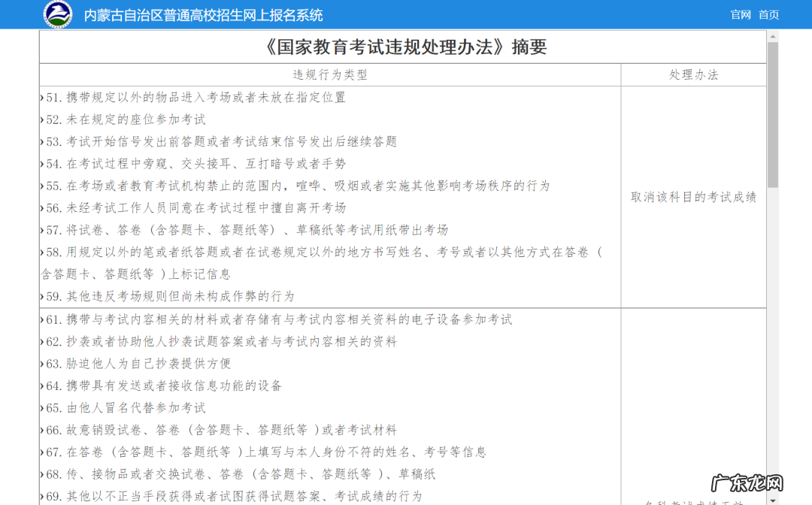The width and height of the screenshot is (812, 505).
Task: Click the chevron beside rule 63 on coercing others
Action: click(x=44, y=363)
